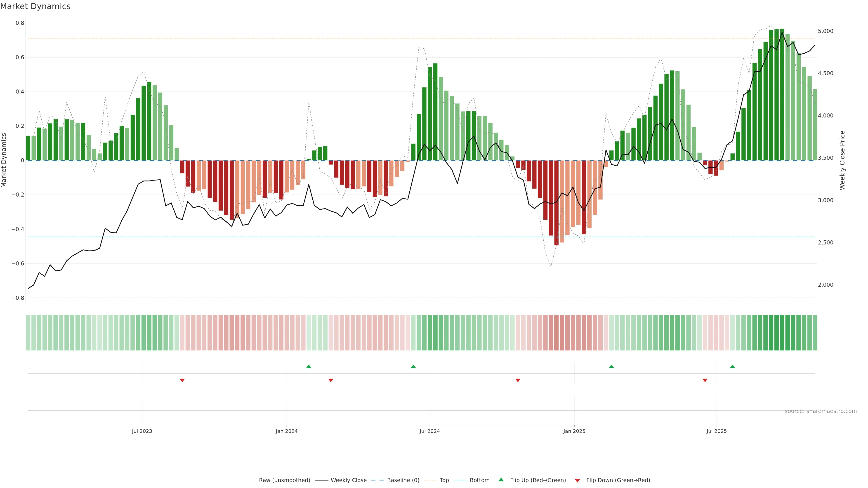
Task: Click the source: sharemaestro.com text
Action: [821, 411]
